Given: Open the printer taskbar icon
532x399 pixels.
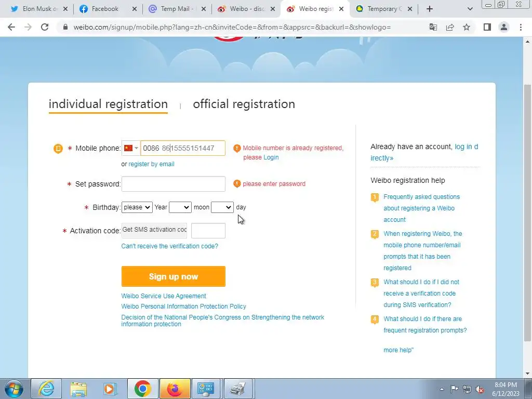Looking at the screenshot, I should click(x=238, y=389).
